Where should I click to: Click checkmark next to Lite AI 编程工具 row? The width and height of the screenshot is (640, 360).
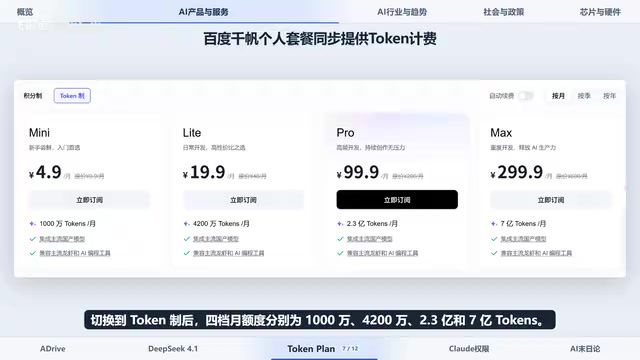tap(187, 253)
